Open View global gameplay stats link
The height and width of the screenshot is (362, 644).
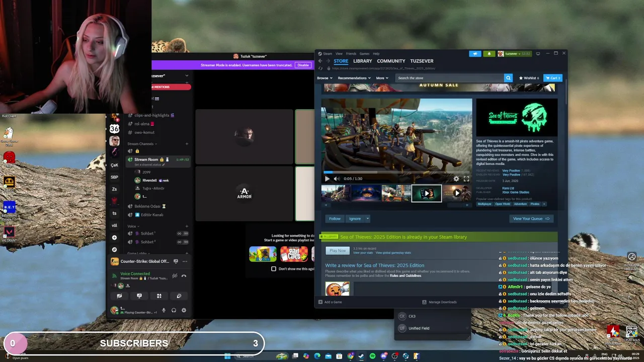click(393, 253)
